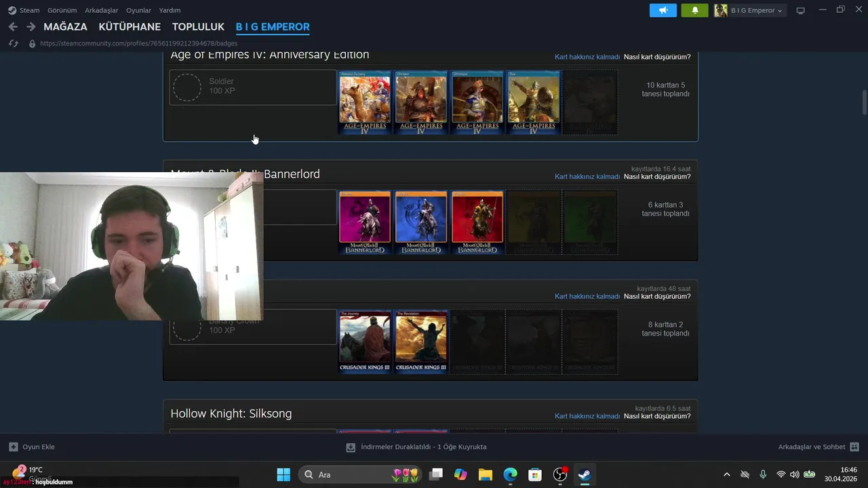Screen dimensions: 868x488
Task: Open the Yardım menu
Action: (170, 10)
